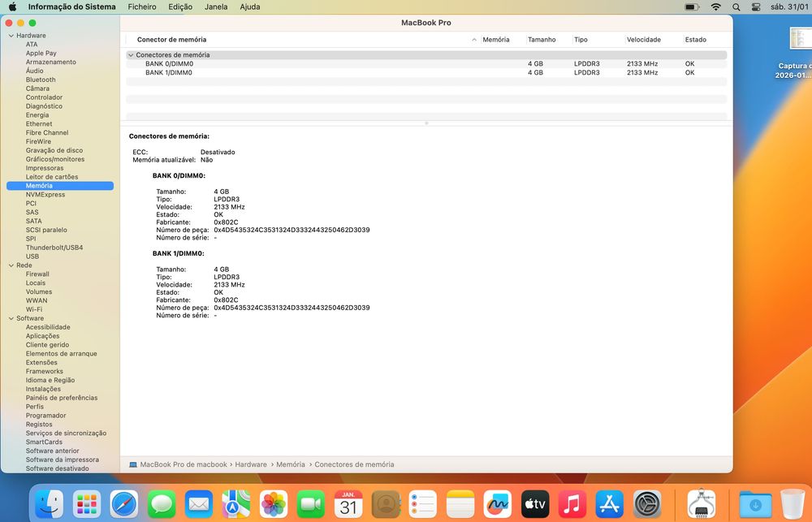The image size is (812, 522).
Task: Click Conectores de memória in path bar
Action: [354, 464]
